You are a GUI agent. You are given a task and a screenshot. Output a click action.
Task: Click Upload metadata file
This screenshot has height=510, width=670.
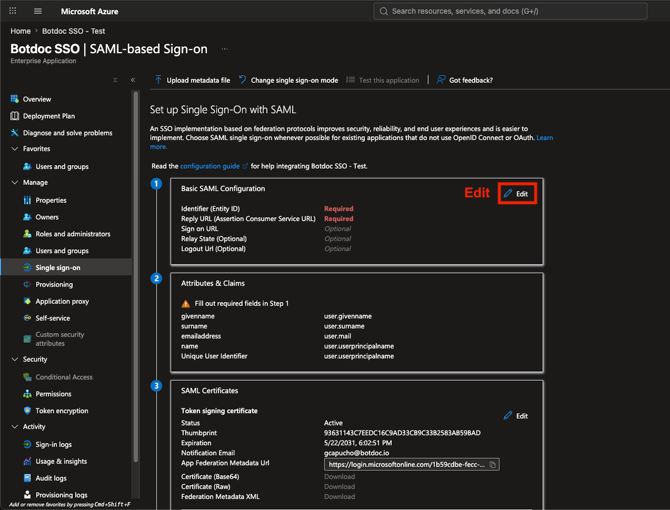click(x=192, y=80)
